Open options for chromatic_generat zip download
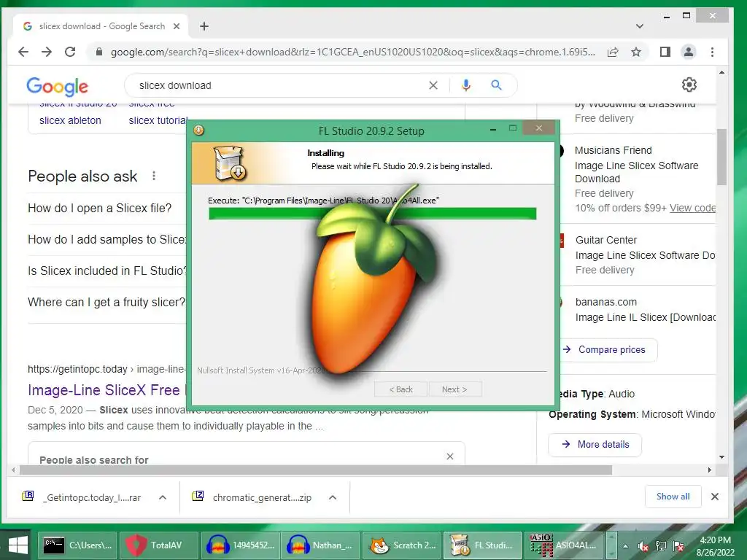Image resolution: width=747 pixels, height=560 pixels. pos(333,497)
